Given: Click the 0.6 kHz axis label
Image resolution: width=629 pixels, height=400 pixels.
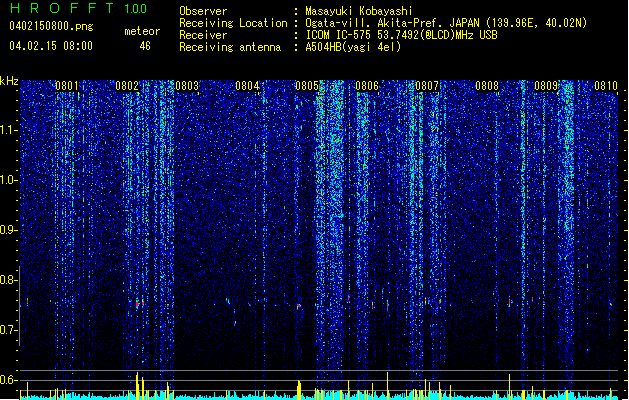Looking at the screenshot, I should (x=8, y=380).
